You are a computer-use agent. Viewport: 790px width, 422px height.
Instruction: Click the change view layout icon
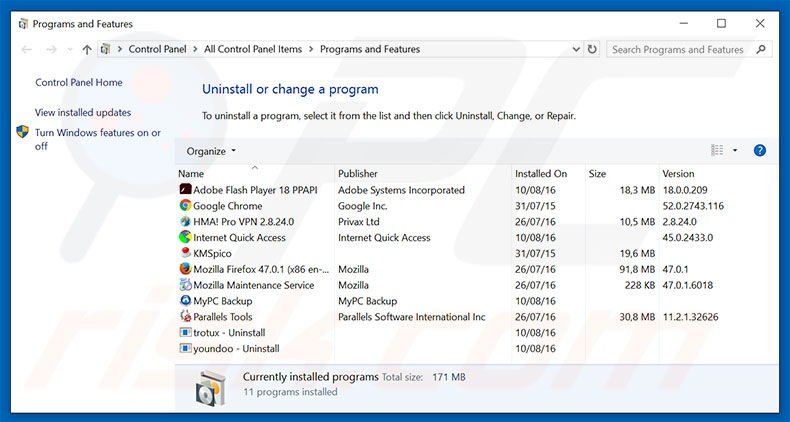(717, 150)
